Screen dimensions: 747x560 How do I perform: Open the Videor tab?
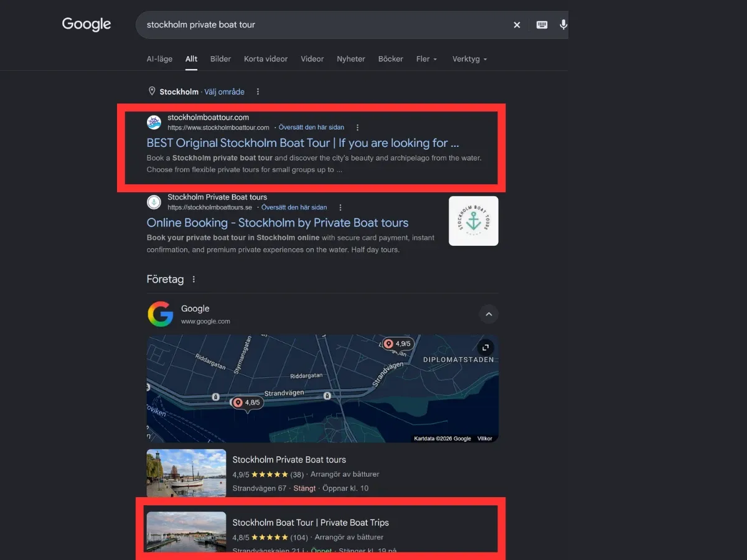[312, 59]
